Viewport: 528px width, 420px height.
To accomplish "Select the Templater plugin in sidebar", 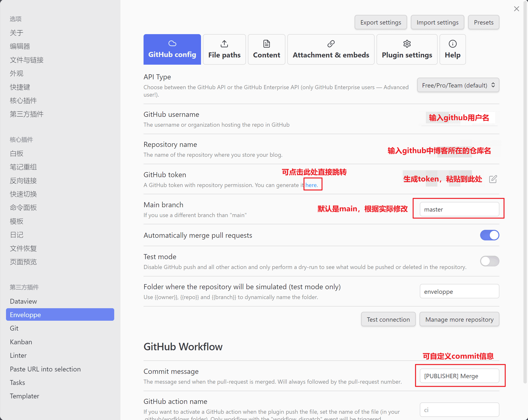I will pyautogui.click(x=25, y=396).
